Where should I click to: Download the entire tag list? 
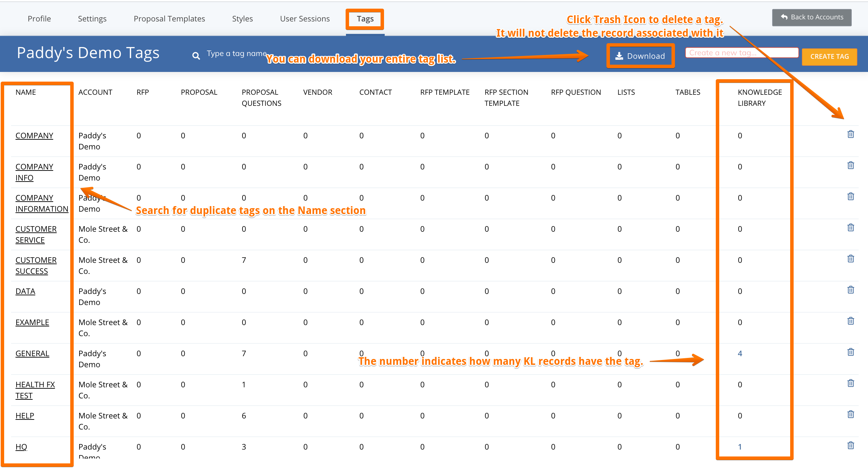[640, 56]
